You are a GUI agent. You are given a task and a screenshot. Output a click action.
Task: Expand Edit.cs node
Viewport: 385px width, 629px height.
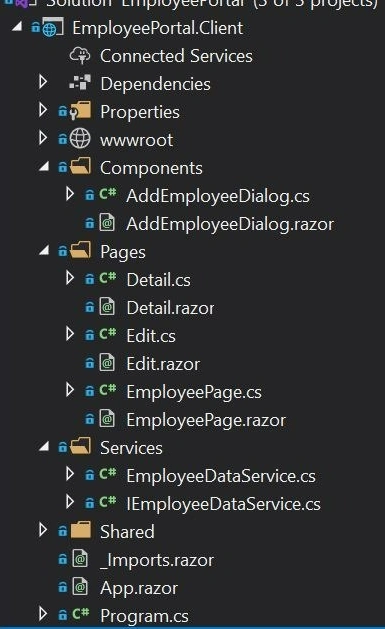click(x=70, y=334)
